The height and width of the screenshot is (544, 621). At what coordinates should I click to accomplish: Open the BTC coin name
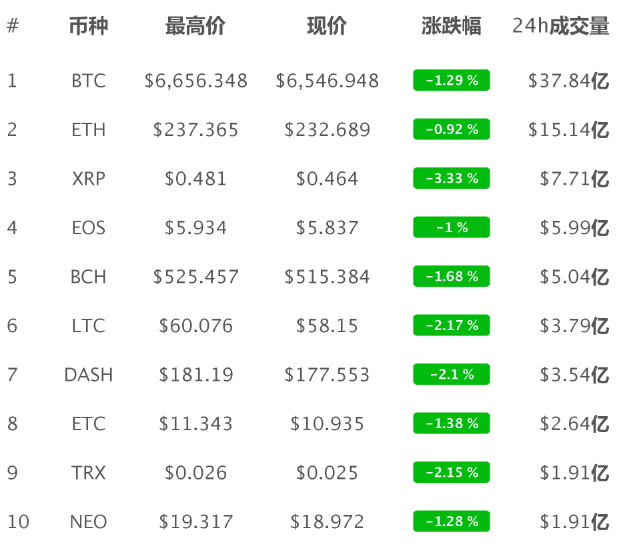[x=88, y=81]
